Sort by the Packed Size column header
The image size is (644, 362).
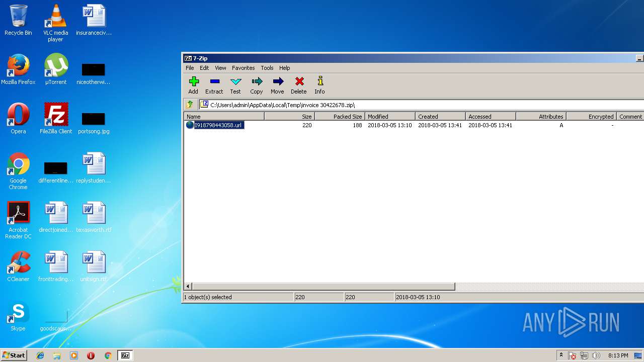pos(340,116)
